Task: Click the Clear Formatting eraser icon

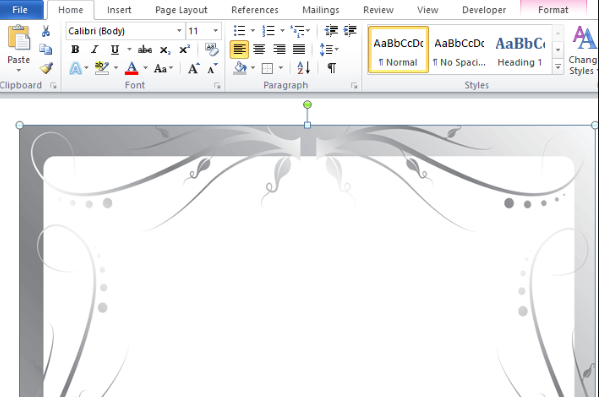Action: [211, 49]
